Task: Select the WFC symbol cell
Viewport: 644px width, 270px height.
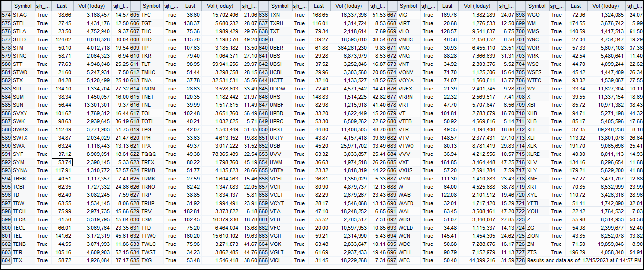Action: pyautogui.click(x=409, y=260)
